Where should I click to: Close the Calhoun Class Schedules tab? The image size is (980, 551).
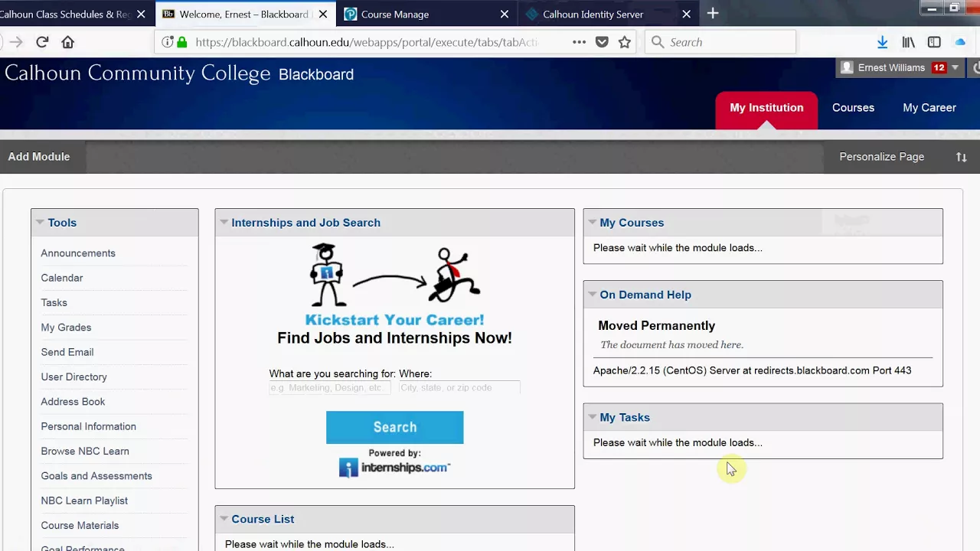point(141,14)
